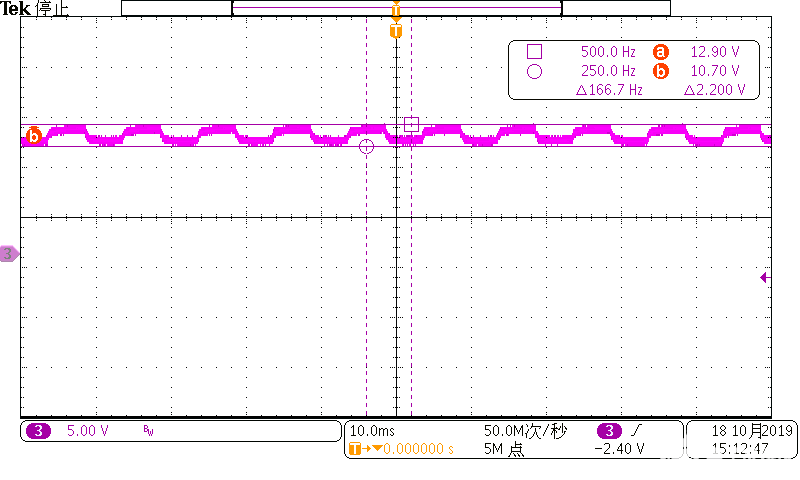Click the channel 3 ground reference marker
Viewport: 800px width, 480px height.
9,254
